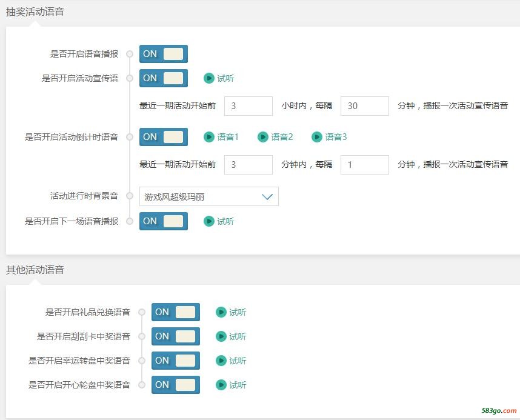Click the hours field before 小时内
This screenshot has width=520, height=420.
[248, 106]
